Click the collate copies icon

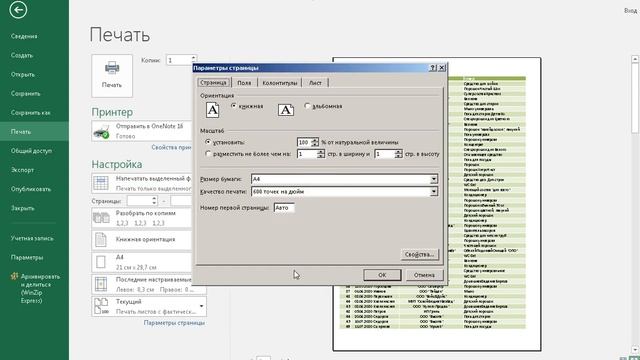(101, 218)
